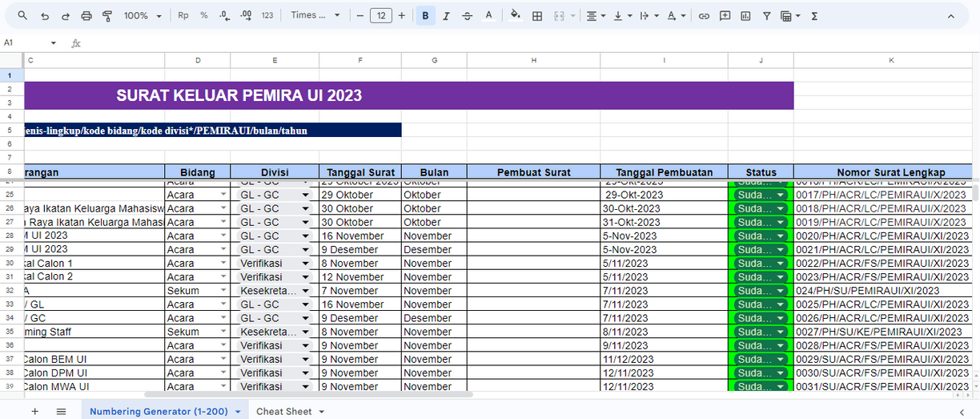This screenshot has height=419, width=980.
Task: Activate the paint format tool
Action: click(x=107, y=16)
